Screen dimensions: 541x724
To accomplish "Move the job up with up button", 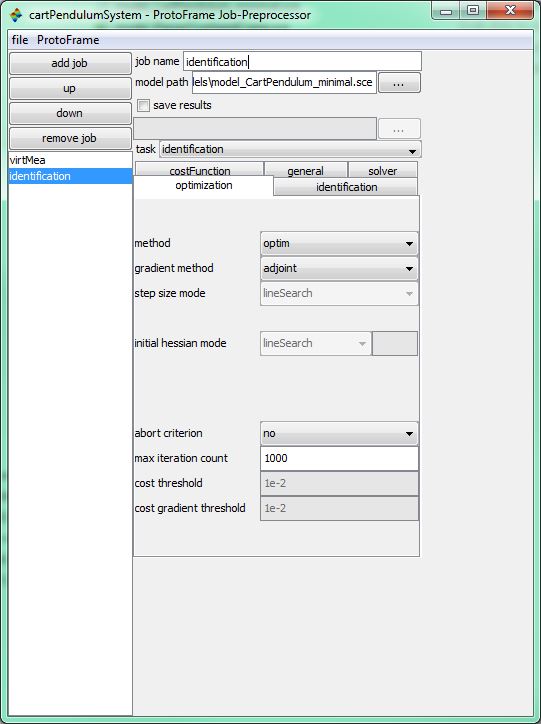I will (x=70, y=88).
